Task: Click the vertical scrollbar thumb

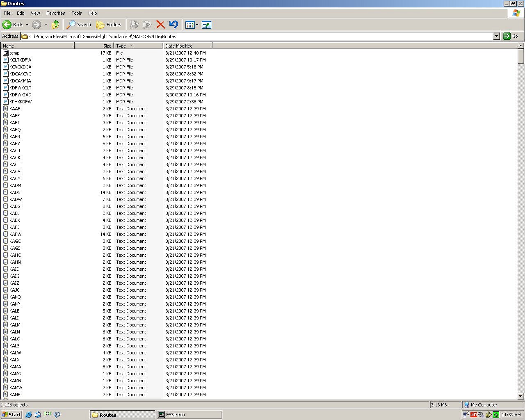Action: point(521,56)
